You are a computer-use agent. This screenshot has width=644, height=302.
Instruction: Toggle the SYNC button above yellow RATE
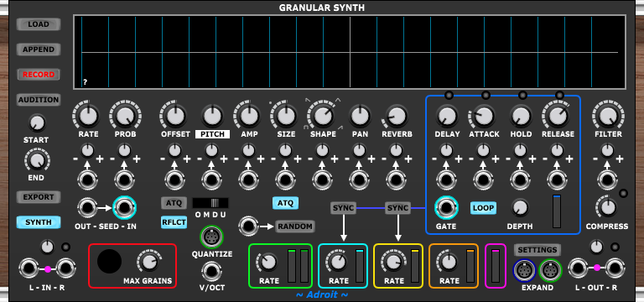[x=398, y=208]
